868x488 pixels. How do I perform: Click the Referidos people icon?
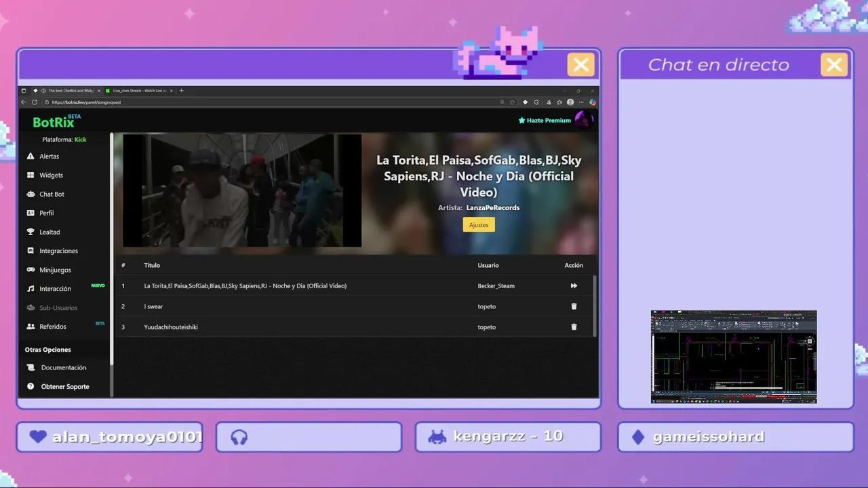30,327
